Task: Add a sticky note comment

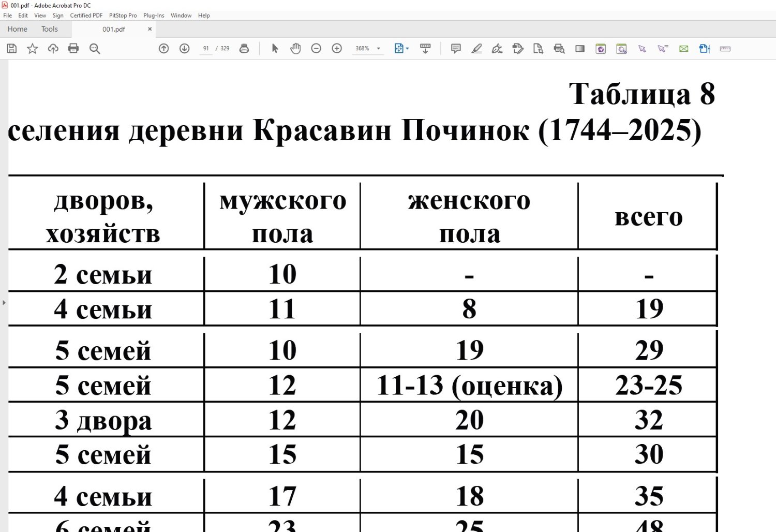Action: 456,49
